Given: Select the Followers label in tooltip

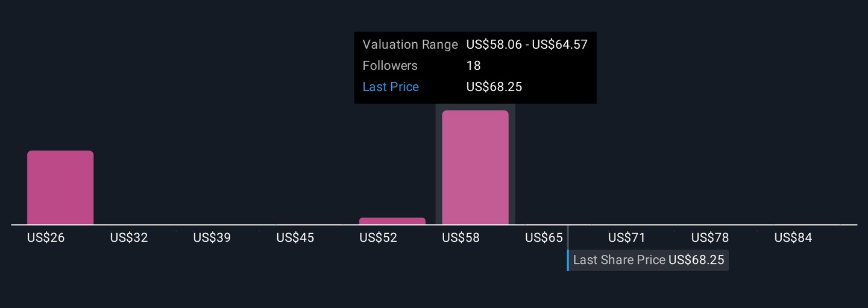Looking at the screenshot, I should [x=390, y=66].
